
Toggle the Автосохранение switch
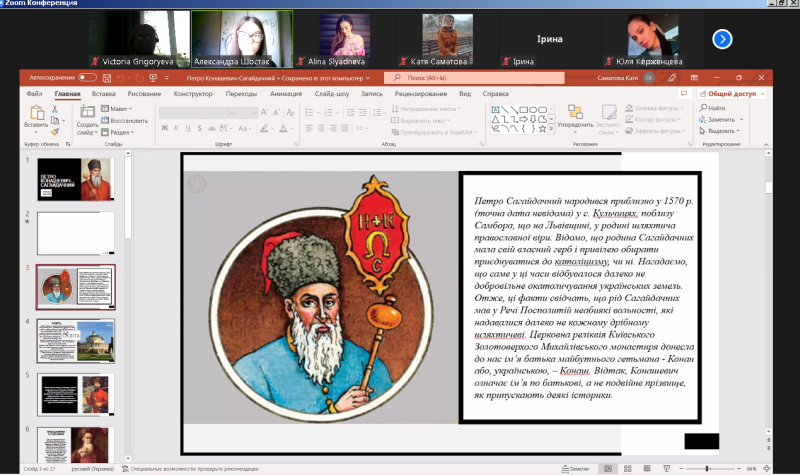click(87, 78)
